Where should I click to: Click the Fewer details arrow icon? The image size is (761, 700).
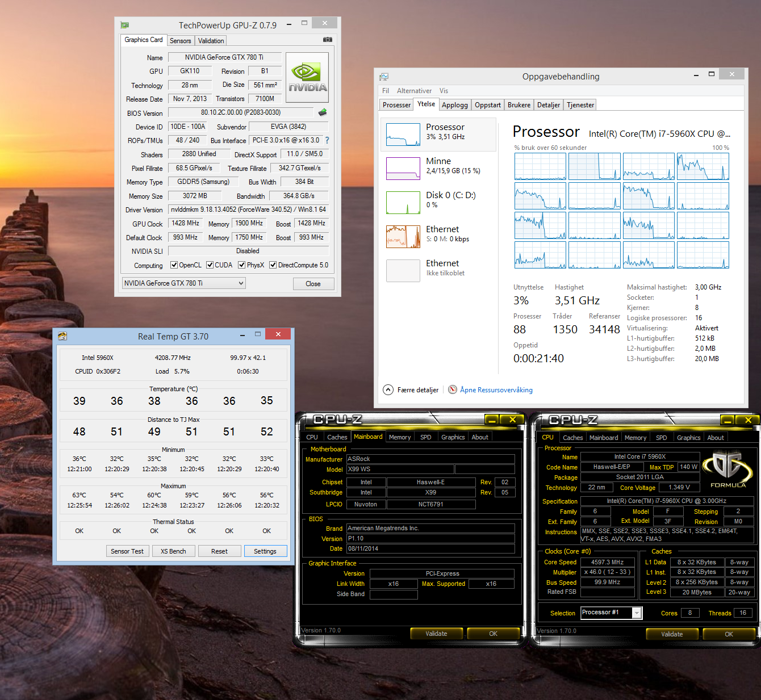coord(388,389)
